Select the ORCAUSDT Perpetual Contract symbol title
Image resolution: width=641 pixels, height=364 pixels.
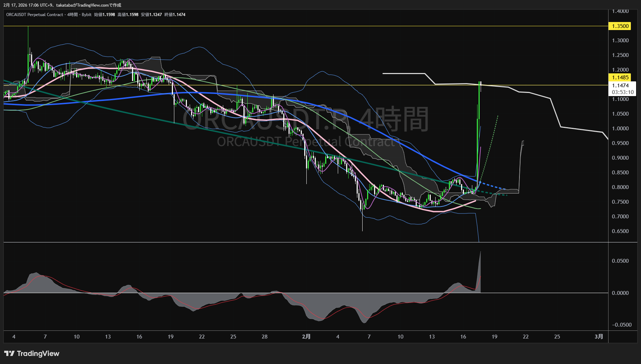click(x=35, y=15)
